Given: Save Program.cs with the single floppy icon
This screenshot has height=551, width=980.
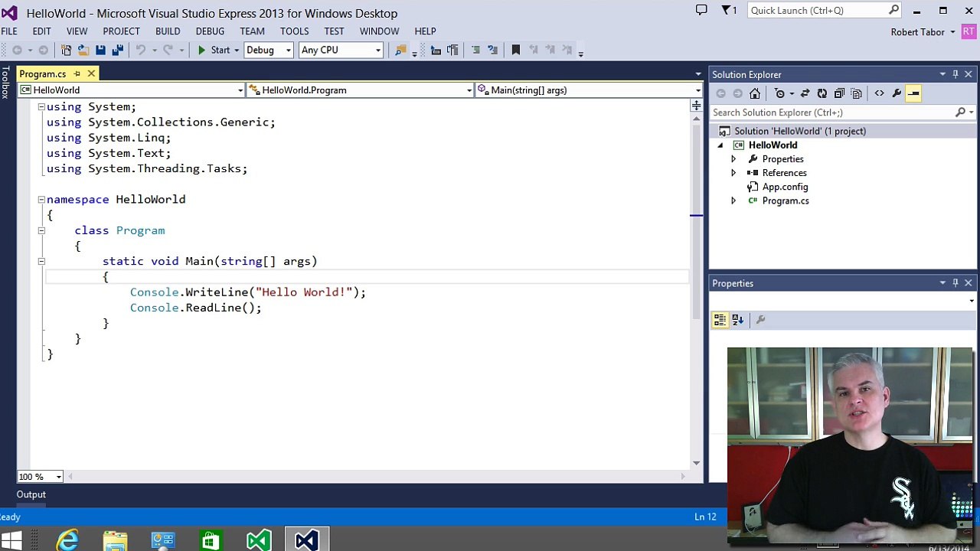Looking at the screenshot, I should [100, 50].
